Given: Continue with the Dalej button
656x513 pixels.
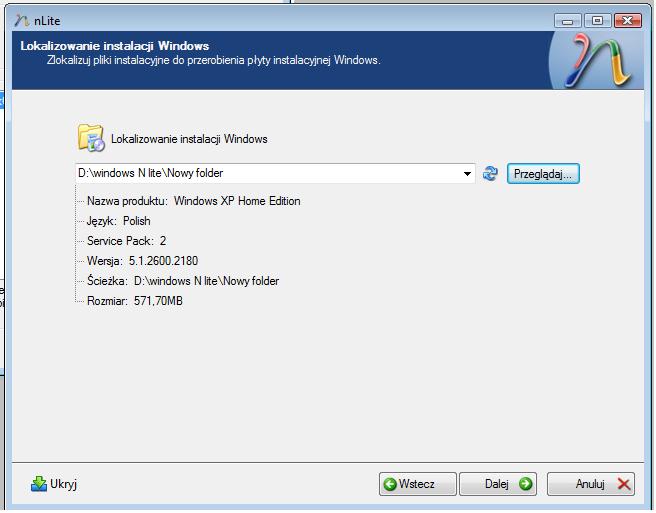Looking at the screenshot, I should 498,484.
